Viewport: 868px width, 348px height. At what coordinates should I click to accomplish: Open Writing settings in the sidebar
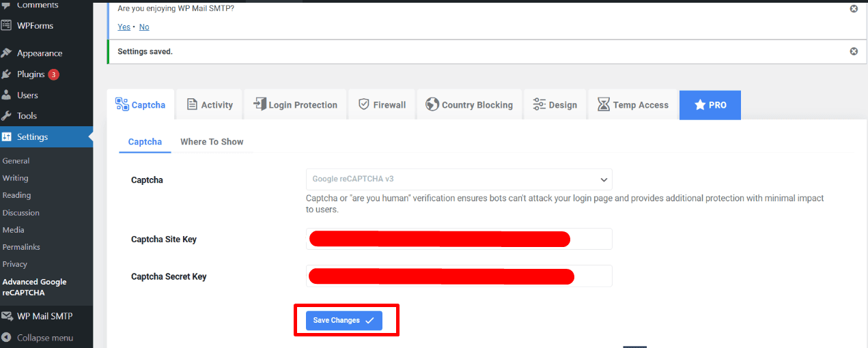point(15,178)
